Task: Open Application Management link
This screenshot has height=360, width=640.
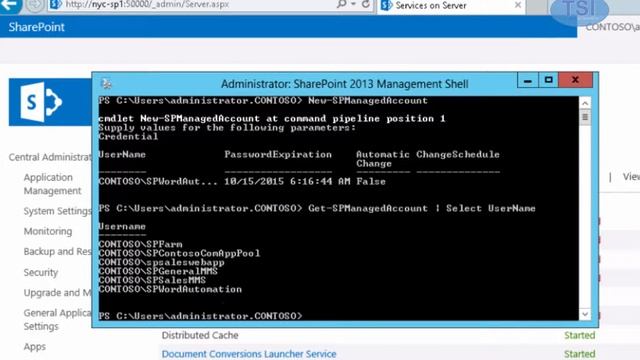Action: click(x=52, y=184)
